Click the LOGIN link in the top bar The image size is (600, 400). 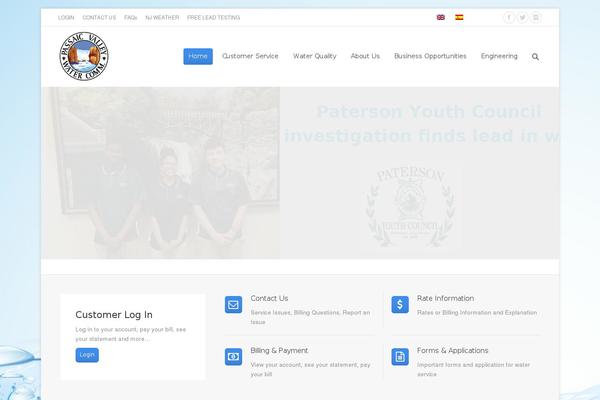click(66, 18)
